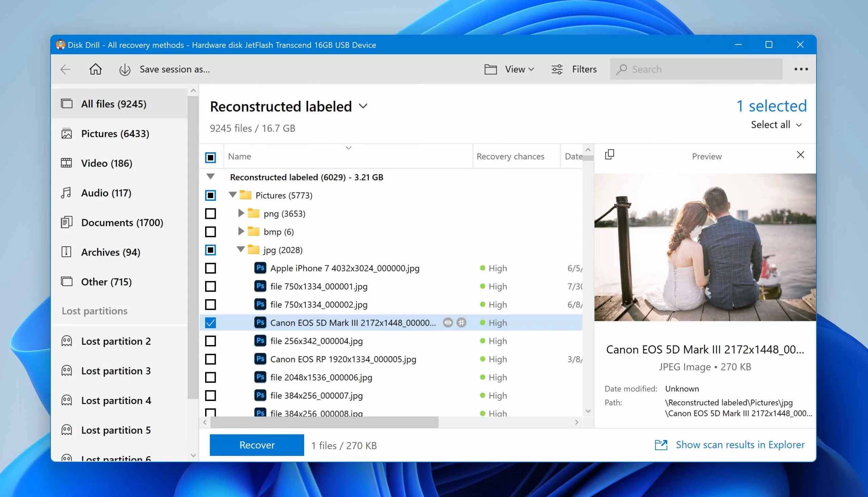The width and height of the screenshot is (868, 497).
Task: Click the Lost partition 5 ghost icon
Action: [66, 430]
